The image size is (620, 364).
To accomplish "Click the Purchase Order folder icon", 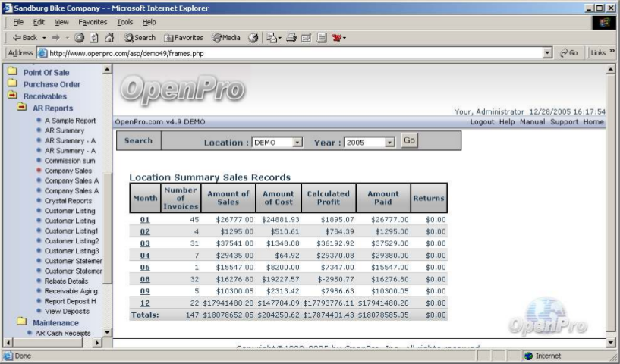I will coord(13,83).
